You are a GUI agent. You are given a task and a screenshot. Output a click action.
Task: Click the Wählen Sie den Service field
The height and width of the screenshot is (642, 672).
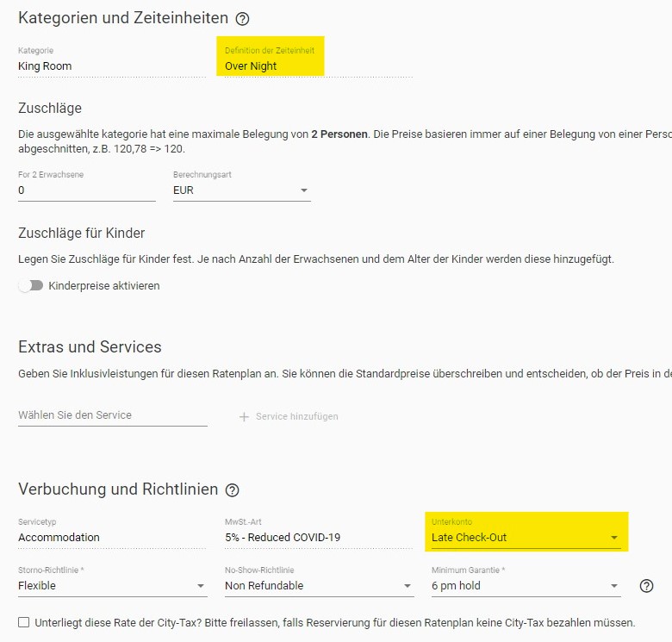coord(113,415)
